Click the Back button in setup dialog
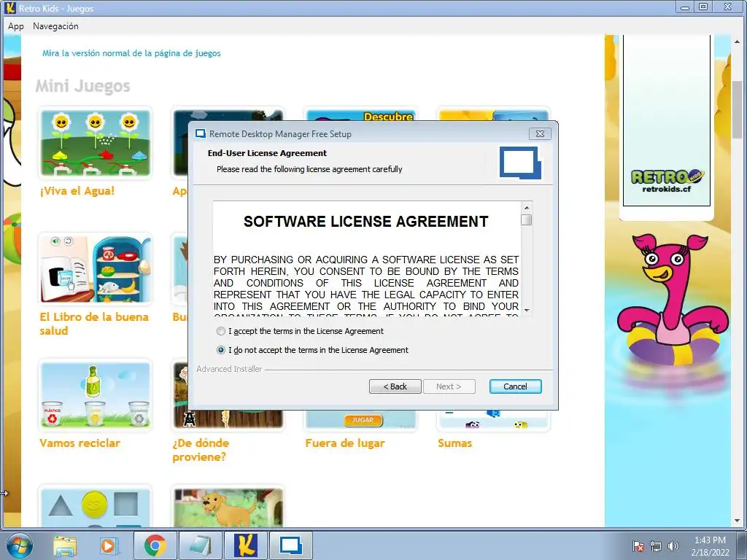Viewport: 747px width, 560px height. pos(395,386)
